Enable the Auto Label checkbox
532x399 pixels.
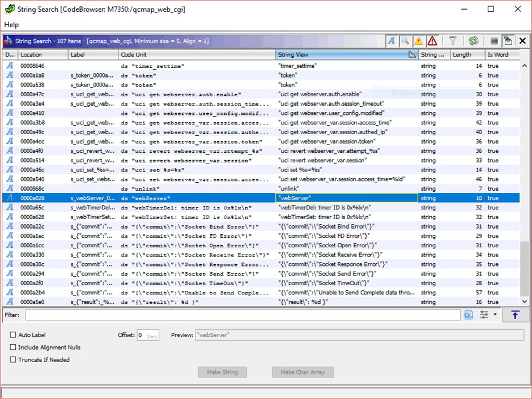(x=13, y=335)
